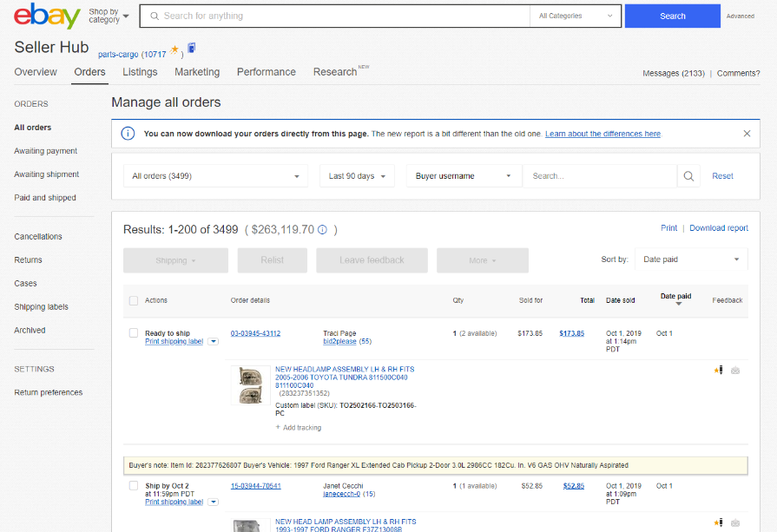Expand the Print shipping label options arrow
Screen dimensions: 777x532
tap(212, 341)
